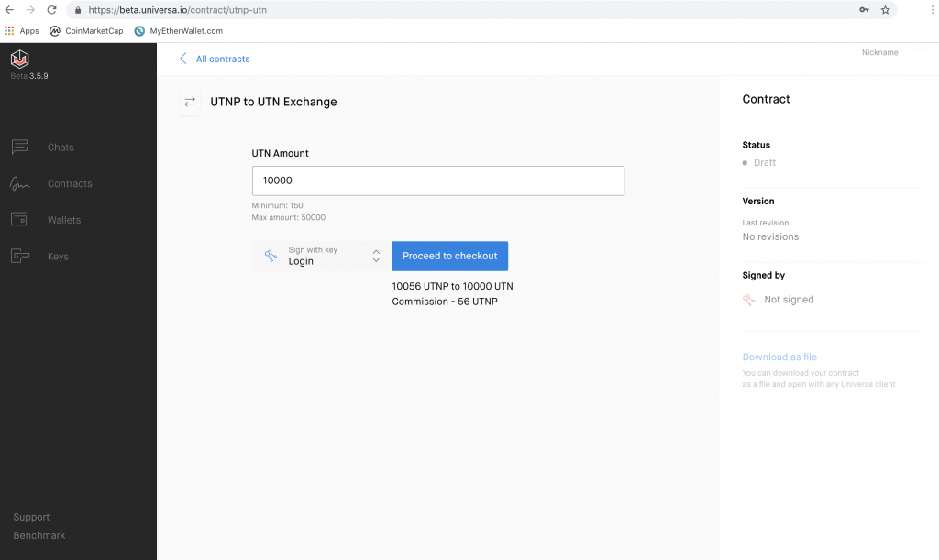Screen dimensions: 939x560
Task: Click the '10056 UTNP to 10000 UTN' text
Action: [452, 286]
